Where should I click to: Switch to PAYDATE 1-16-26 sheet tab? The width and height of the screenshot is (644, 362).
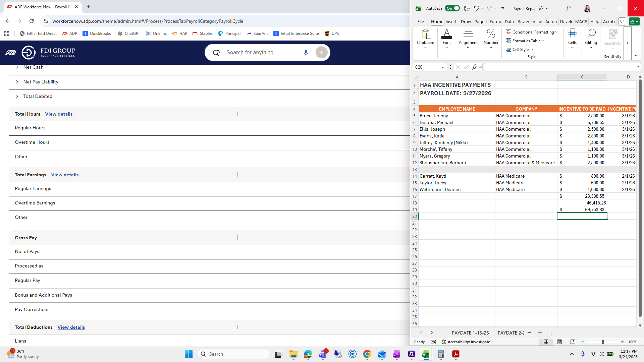(470, 333)
